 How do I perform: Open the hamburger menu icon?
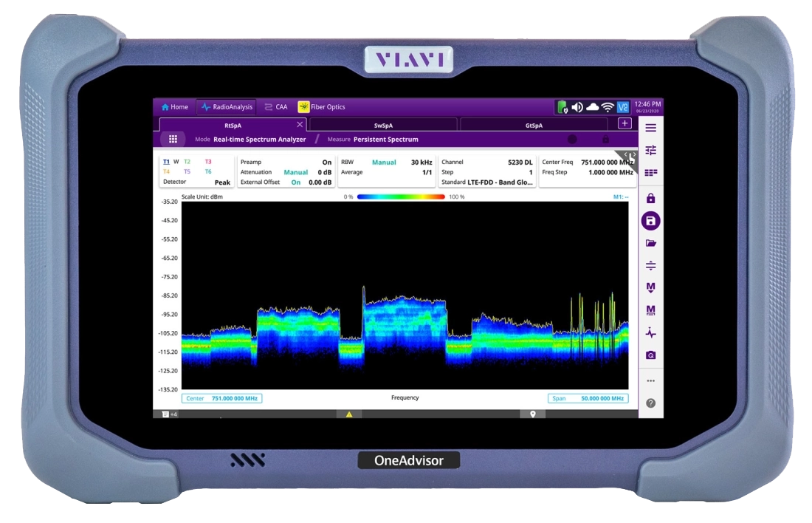point(650,128)
